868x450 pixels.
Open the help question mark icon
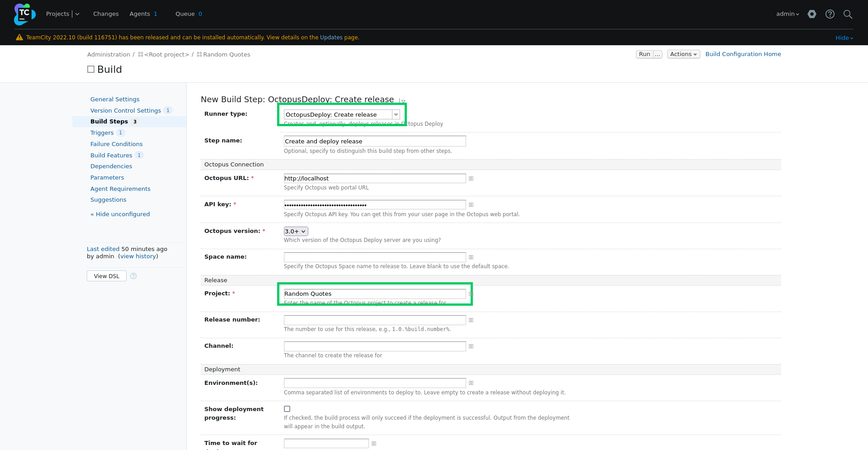point(830,14)
